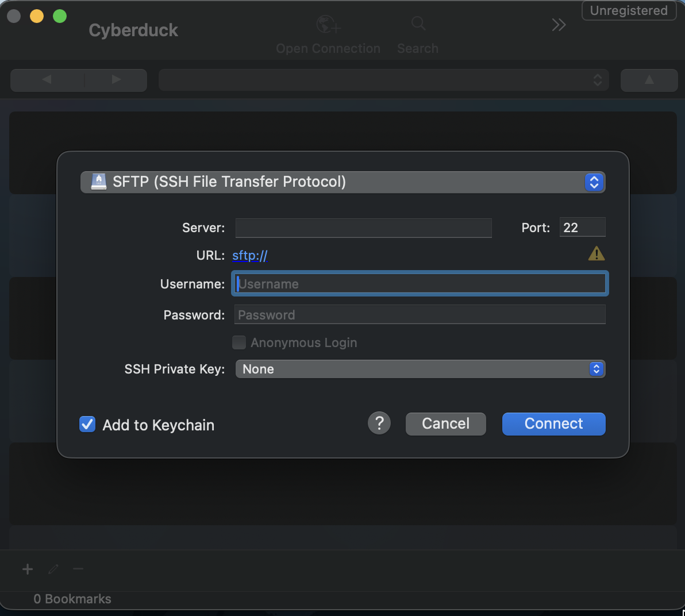Click the minus icon to delete bookmark
The width and height of the screenshot is (685, 616).
(x=78, y=569)
